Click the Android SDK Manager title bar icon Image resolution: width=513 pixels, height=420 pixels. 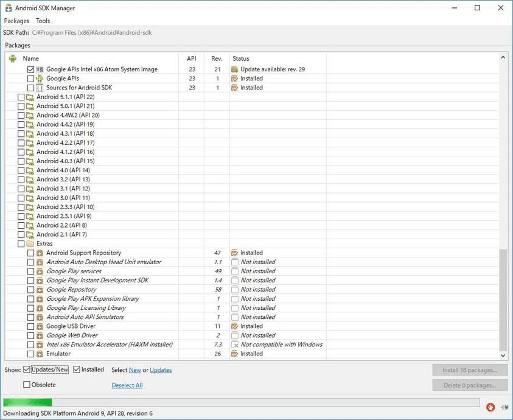[9, 8]
